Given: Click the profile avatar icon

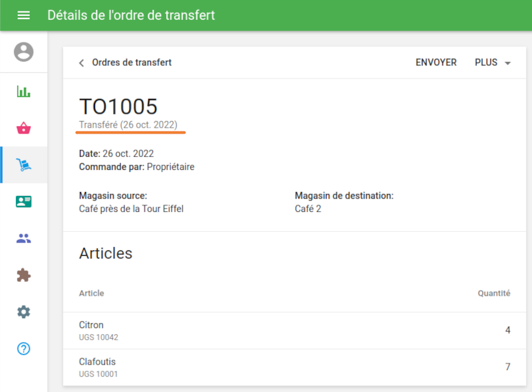Looking at the screenshot, I should tap(24, 53).
